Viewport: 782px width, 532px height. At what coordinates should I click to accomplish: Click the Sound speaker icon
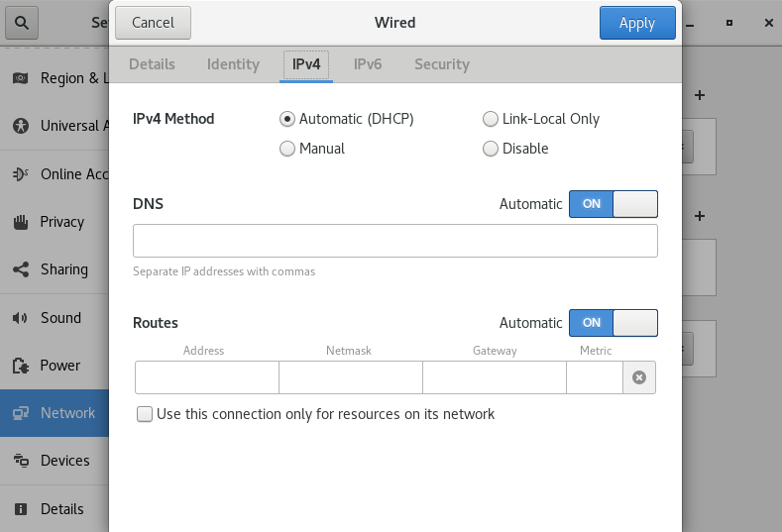(21, 318)
